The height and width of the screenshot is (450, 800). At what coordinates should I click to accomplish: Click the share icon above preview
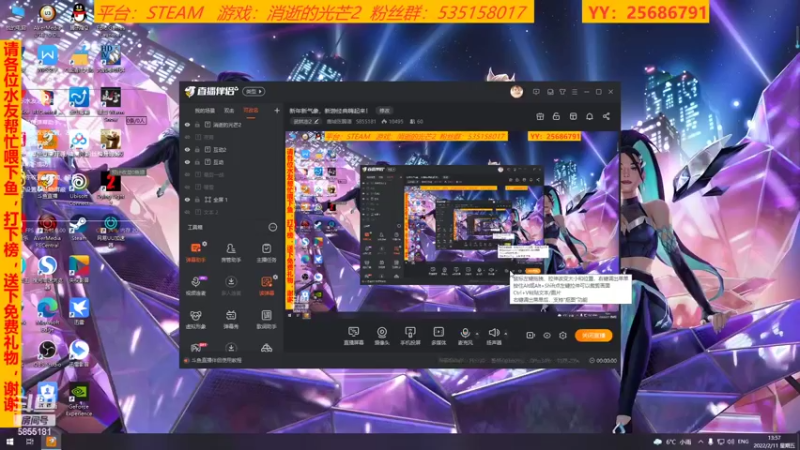606,116
